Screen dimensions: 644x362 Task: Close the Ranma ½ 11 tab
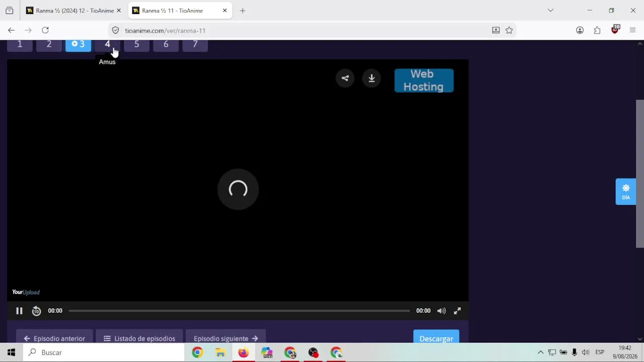[225, 11]
